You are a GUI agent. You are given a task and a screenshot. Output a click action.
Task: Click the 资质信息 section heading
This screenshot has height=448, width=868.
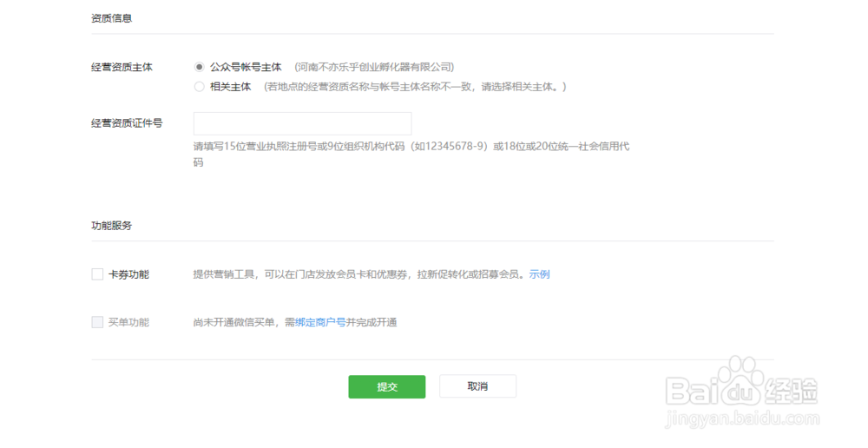tap(112, 18)
